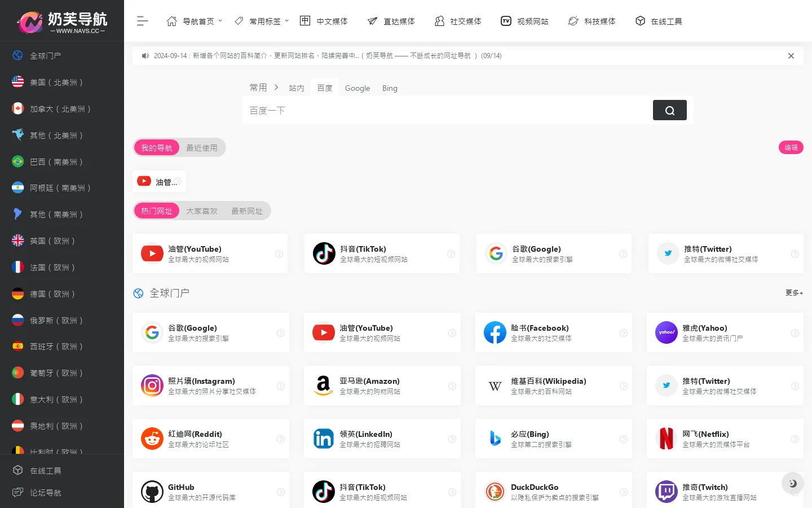The height and width of the screenshot is (508, 812).
Task: Expand the 常用标签 dropdown
Action: (262, 21)
